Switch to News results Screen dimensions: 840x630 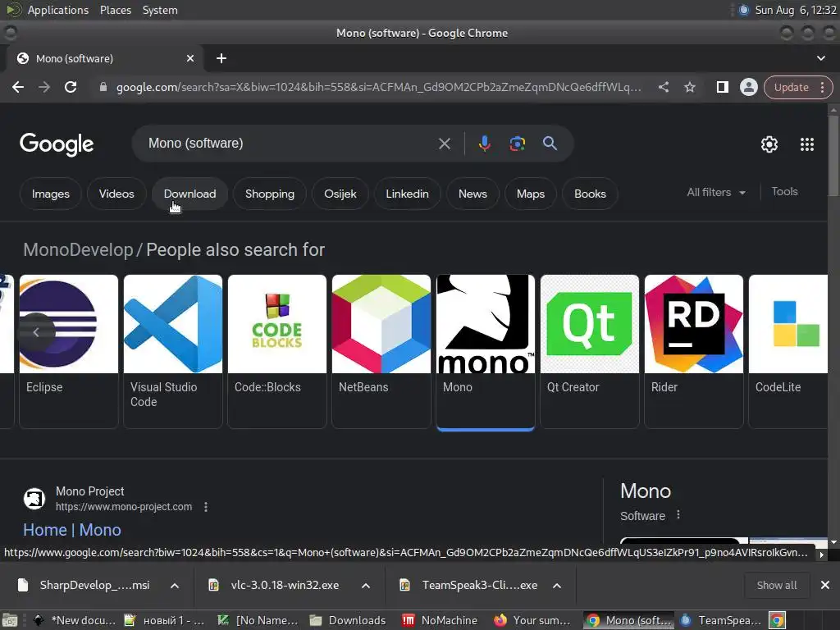coord(472,194)
